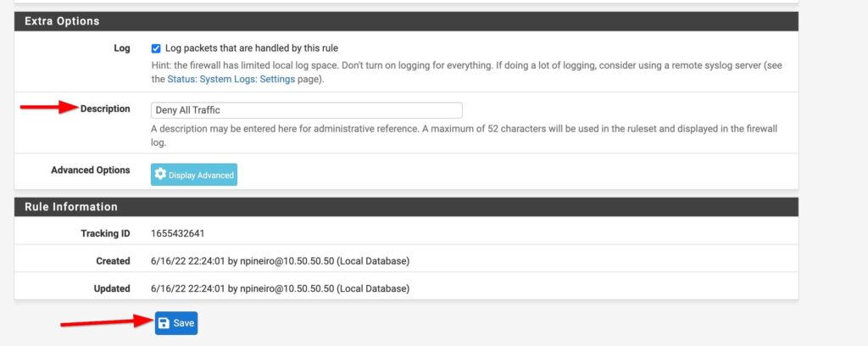The image size is (868, 346).
Task: Select the Tracking ID value 1655432641
Action: 178,233
